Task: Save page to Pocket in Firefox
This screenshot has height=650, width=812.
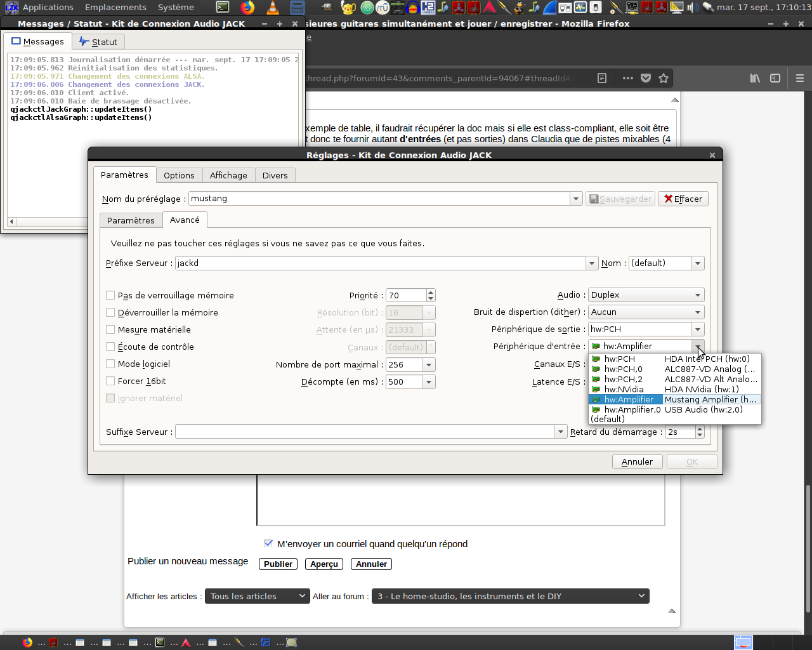Action: point(646,78)
